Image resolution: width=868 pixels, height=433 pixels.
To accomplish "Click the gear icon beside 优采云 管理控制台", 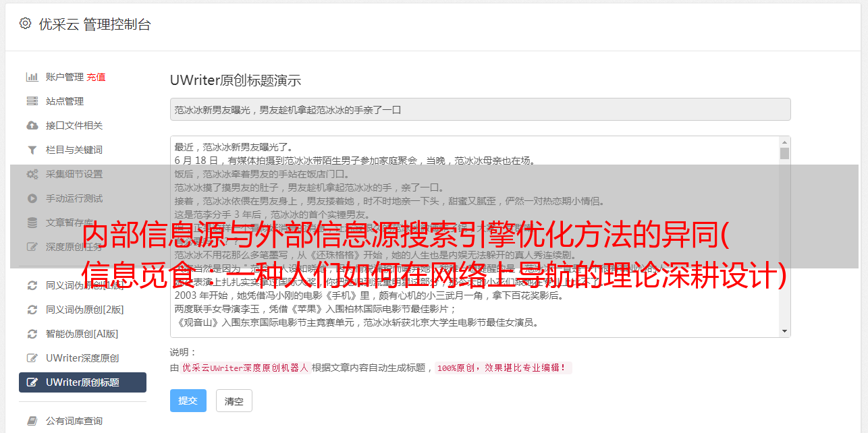I will pyautogui.click(x=25, y=24).
